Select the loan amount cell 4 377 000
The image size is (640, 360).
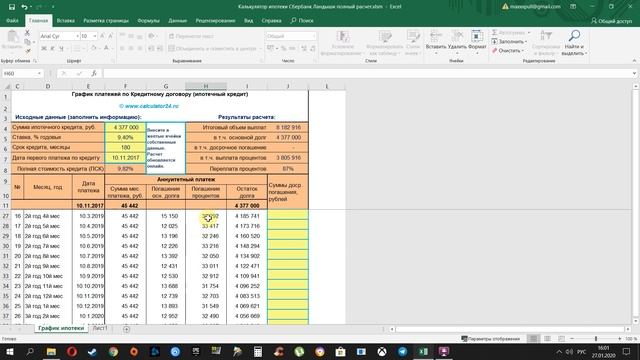(x=125, y=128)
